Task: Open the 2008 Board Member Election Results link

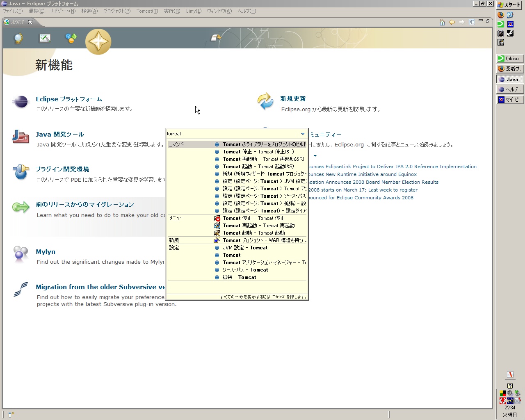Action: tap(373, 182)
